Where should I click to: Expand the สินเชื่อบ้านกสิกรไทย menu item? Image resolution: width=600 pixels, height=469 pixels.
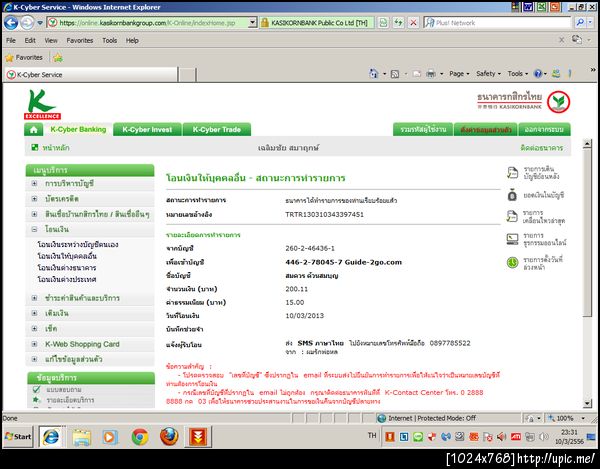[x=34, y=214]
